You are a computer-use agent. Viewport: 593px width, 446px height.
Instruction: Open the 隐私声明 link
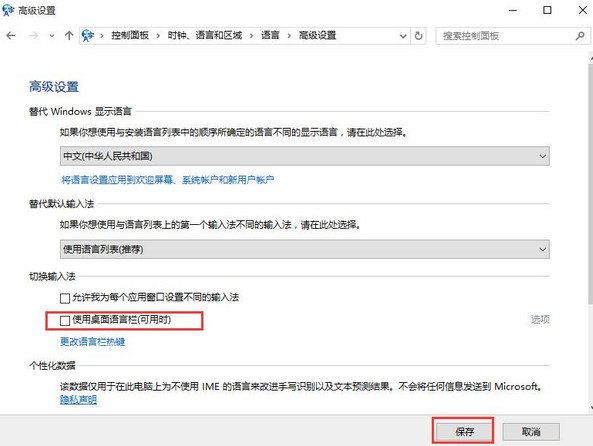pyautogui.click(x=78, y=399)
